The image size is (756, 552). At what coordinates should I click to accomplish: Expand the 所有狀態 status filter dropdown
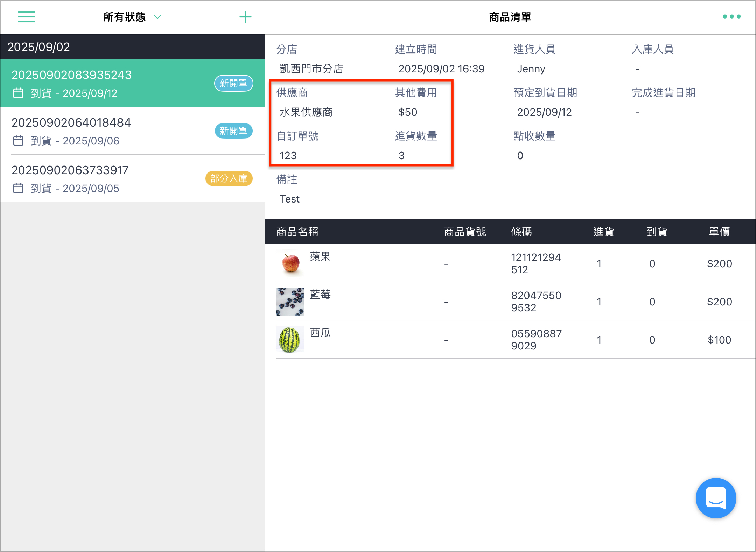[132, 17]
